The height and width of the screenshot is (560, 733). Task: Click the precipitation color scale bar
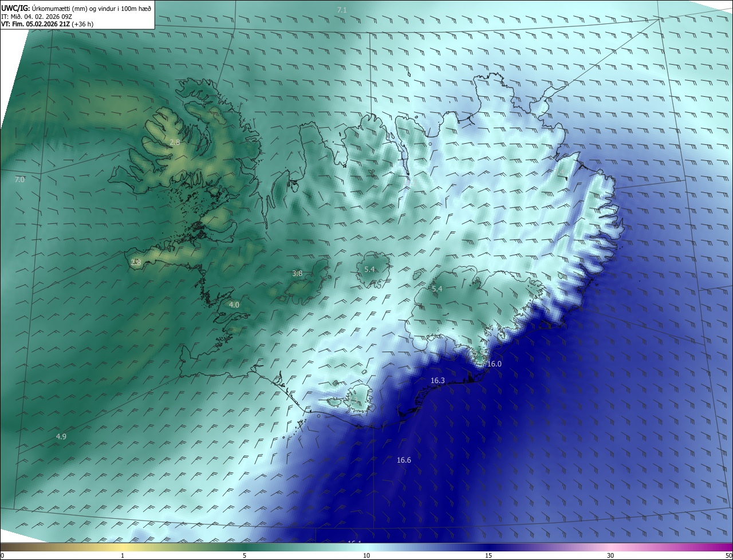pyautogui.click(x=366, y=547)
